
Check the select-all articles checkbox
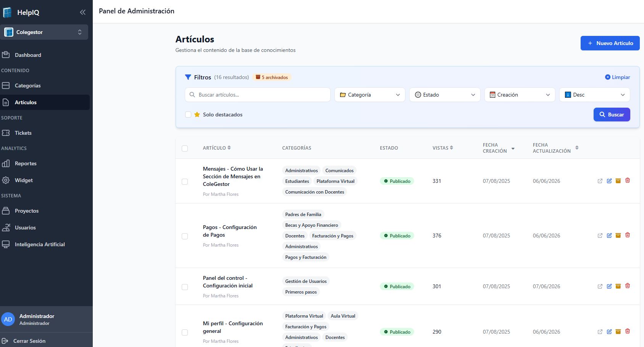[x=185, y=148]
